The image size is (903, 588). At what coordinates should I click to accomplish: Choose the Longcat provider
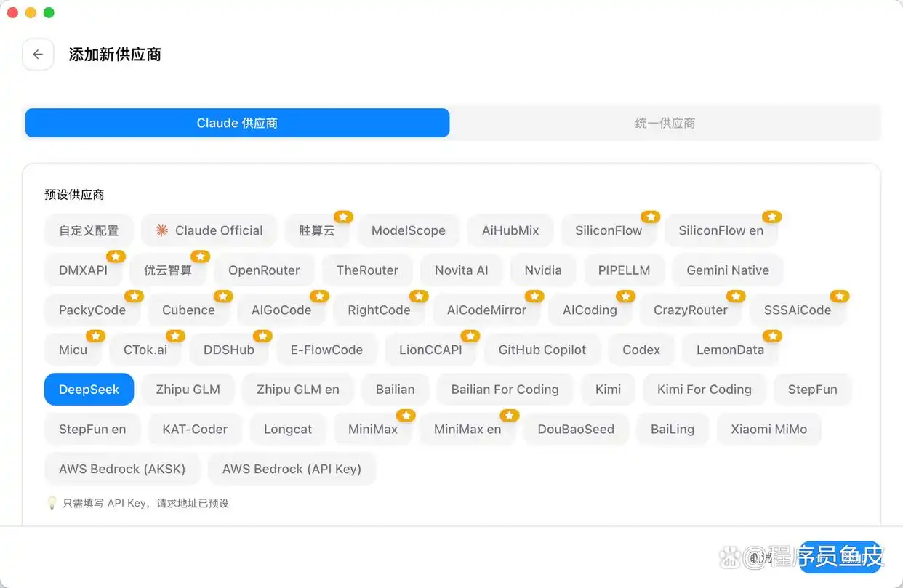click(288, 429)
